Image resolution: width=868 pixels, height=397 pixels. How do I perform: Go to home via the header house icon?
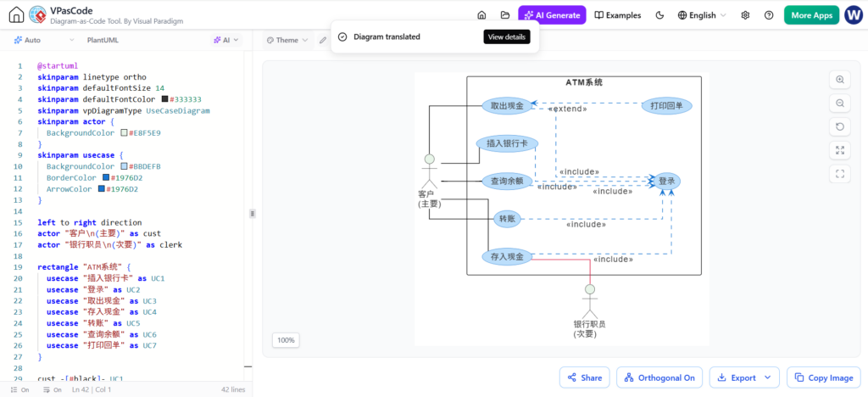click(x=481, y=15)
